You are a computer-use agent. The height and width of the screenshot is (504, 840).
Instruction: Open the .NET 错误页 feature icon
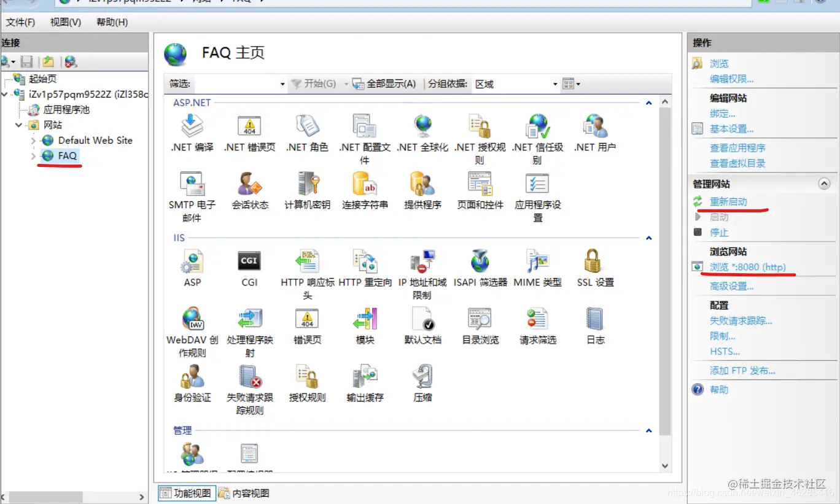tap(250, 126)
